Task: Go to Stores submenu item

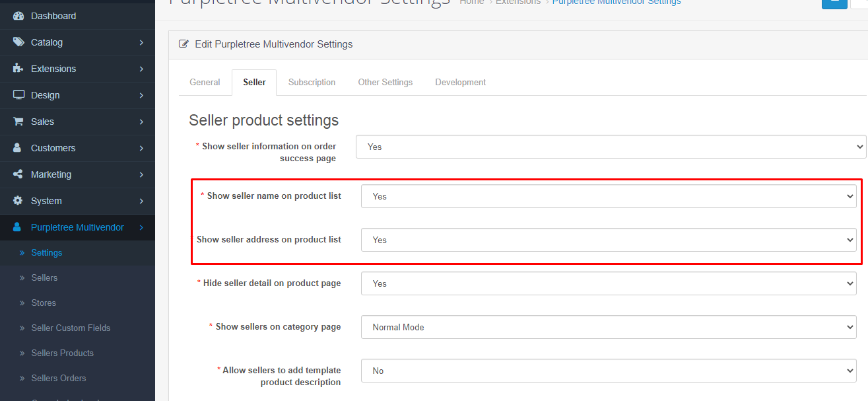Action: click(x=77, y=303)
